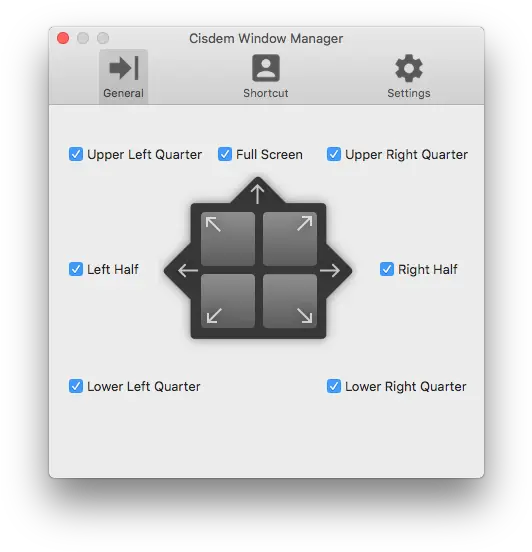Uncheck the Left Half checkbox
This screenshot has height=552, width=532.
[76, 269]
